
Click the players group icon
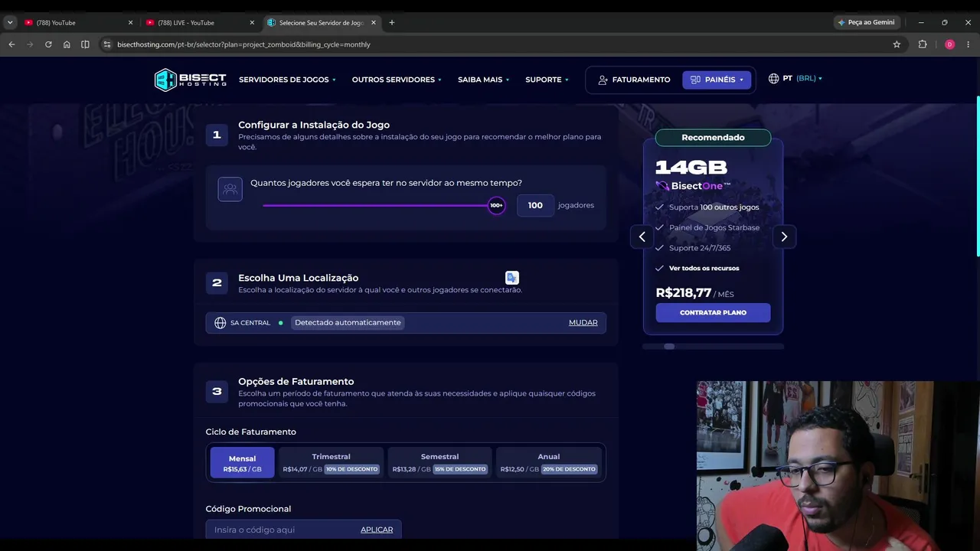click(x=230, y=189)
